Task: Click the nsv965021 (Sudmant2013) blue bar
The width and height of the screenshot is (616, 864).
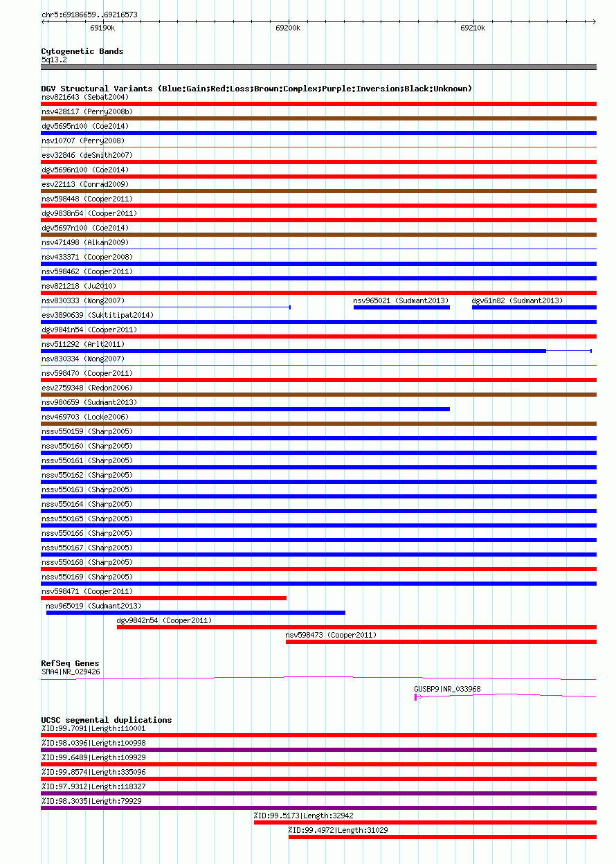Action: tap(401, 307)
